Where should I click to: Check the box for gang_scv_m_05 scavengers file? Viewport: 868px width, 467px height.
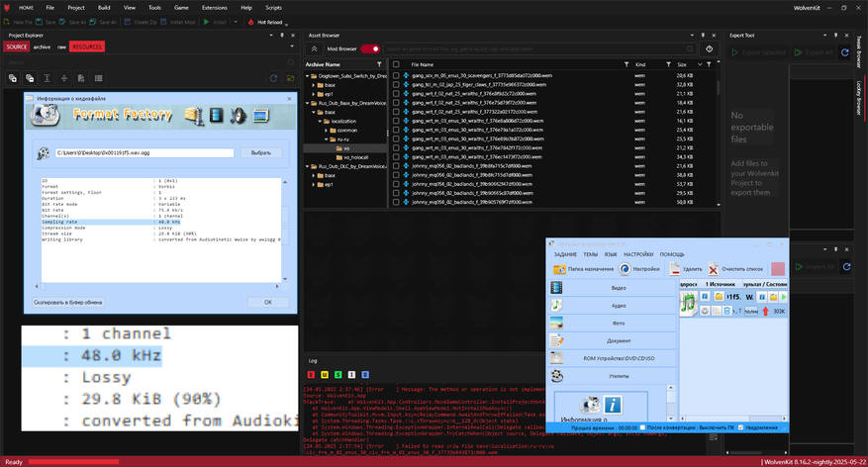[x=396, y=75]
